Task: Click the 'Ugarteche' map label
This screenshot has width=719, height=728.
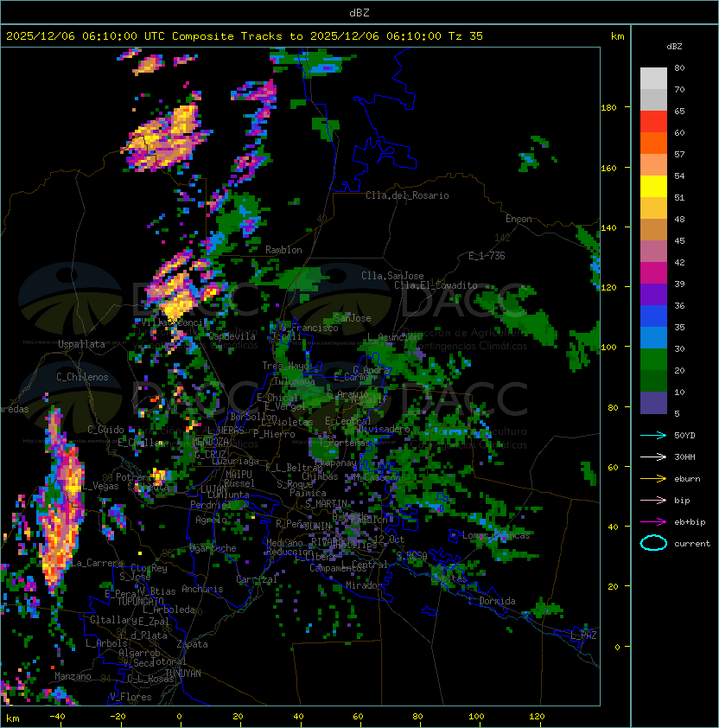Action: pos(213,548)
